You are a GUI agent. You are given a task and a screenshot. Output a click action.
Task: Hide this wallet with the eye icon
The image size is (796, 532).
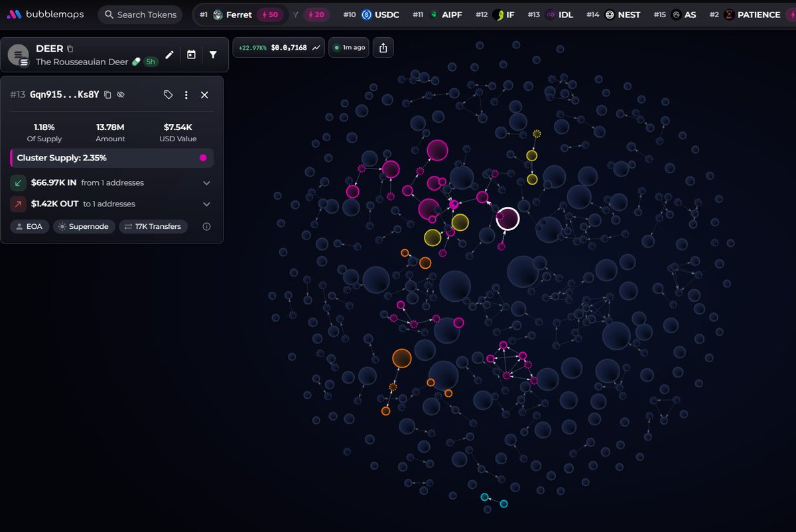pos(121,95)
